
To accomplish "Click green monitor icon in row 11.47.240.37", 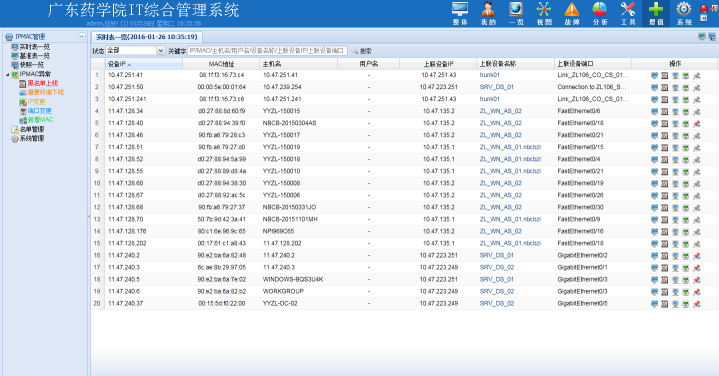I will 686,304.
